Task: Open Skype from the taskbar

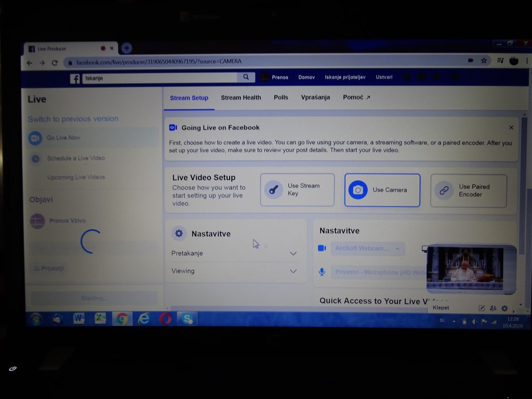Action: (x=187, y=318)
